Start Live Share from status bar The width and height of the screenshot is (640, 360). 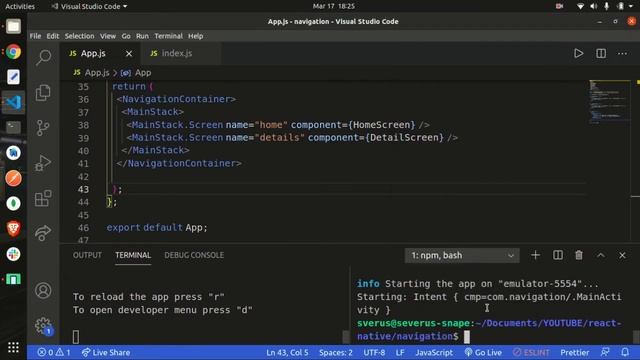tap(106, 352)
